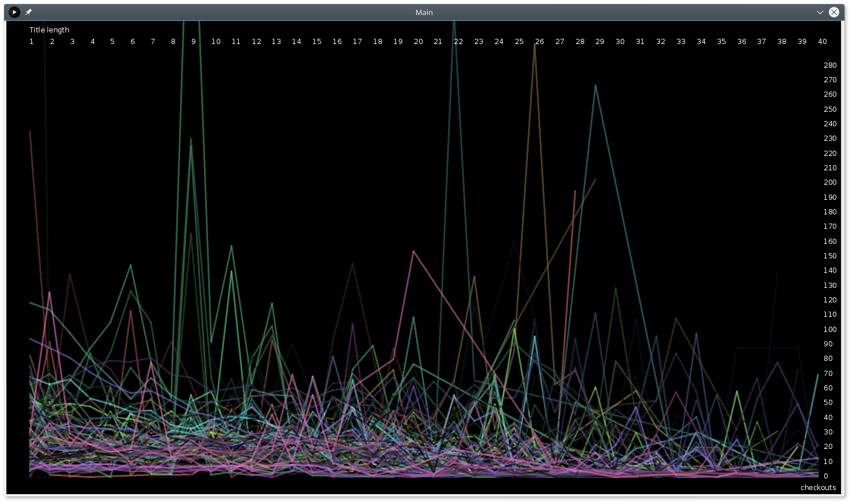Select title length tick 9
The height and width of the screenshot is (504, 852).
[x=194, y=42]
